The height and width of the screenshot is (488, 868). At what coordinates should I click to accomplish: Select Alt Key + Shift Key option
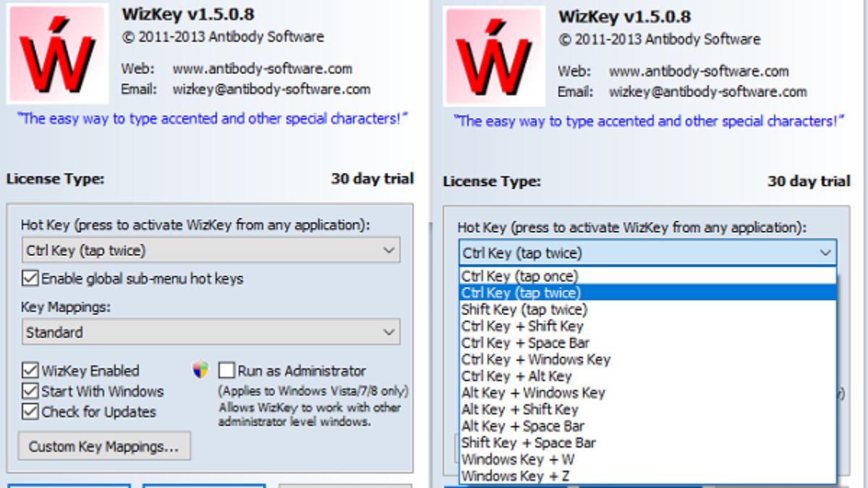[647, 409]
